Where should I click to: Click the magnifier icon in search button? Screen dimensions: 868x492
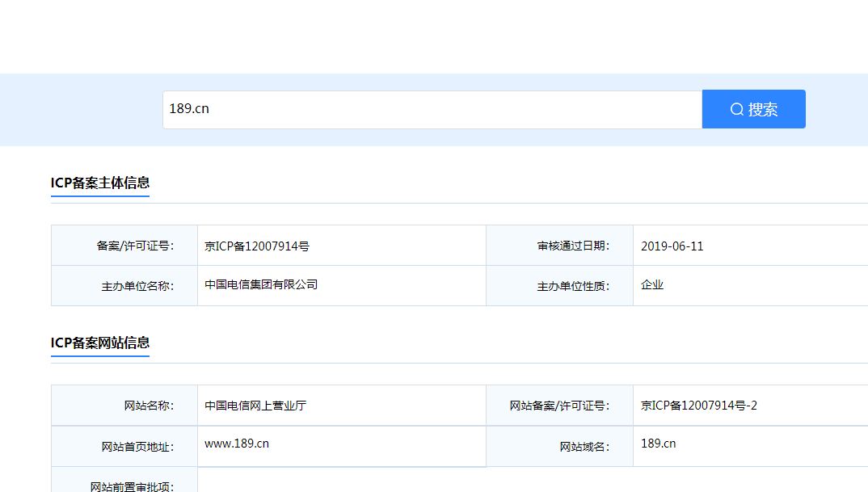[737, 110]
